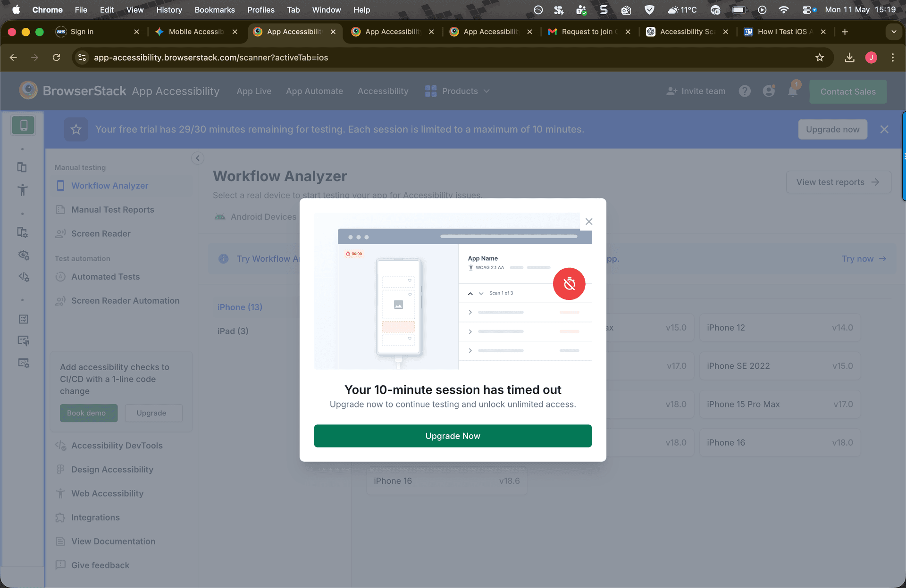Viewport: 906px width, 588px height.
Task: Select iPhone 16 v18.0 device
Action: pyautogui.click(x=780, y=442)
